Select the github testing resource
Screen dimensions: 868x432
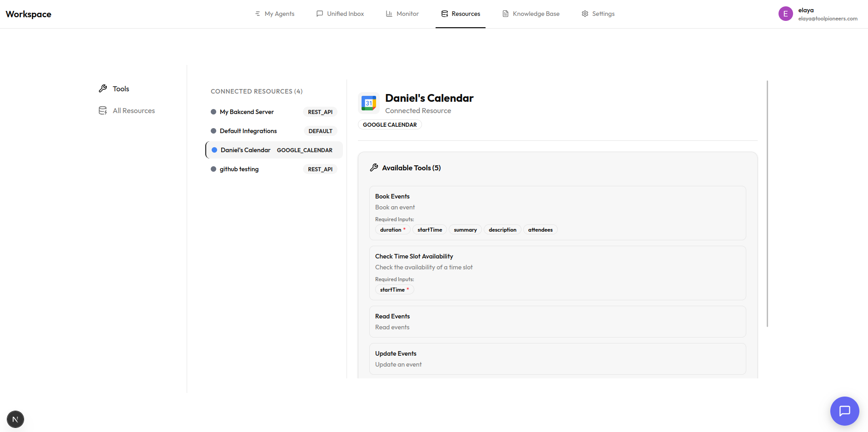pos(239,169)
